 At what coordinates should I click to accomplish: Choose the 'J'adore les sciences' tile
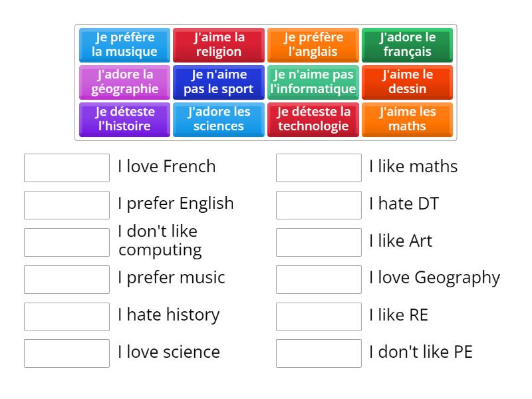[x=219, y=120]
